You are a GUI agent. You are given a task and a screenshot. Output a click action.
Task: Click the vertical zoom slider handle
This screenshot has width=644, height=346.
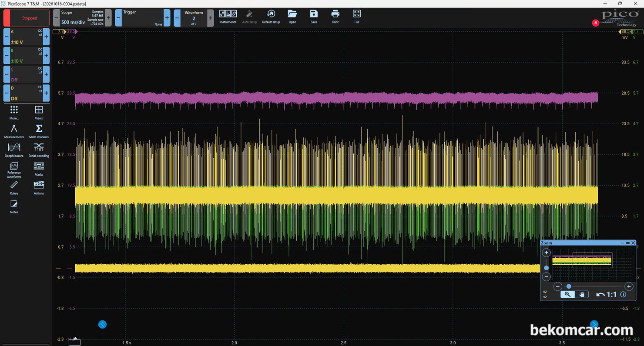pyautogui.click(x=547, y=268)
